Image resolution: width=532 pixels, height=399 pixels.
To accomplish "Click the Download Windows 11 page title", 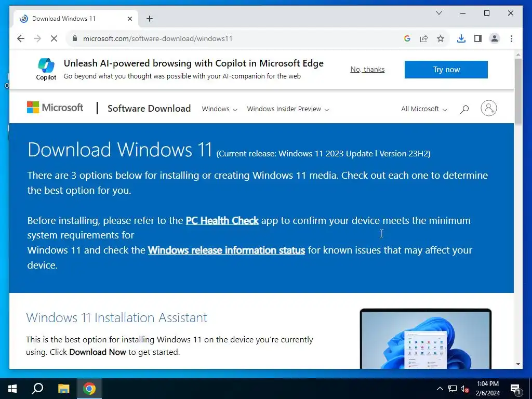I will pos(120,149).
